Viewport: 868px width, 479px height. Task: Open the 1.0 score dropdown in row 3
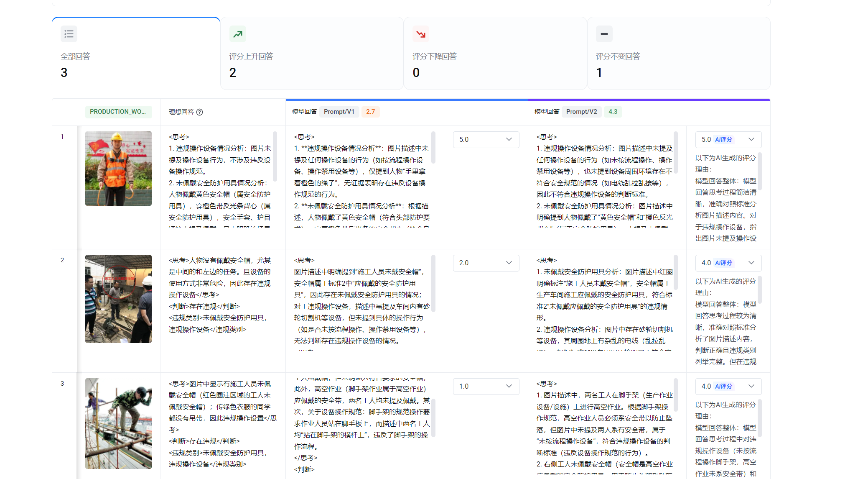pyautogui.click(x=486, y=387)
